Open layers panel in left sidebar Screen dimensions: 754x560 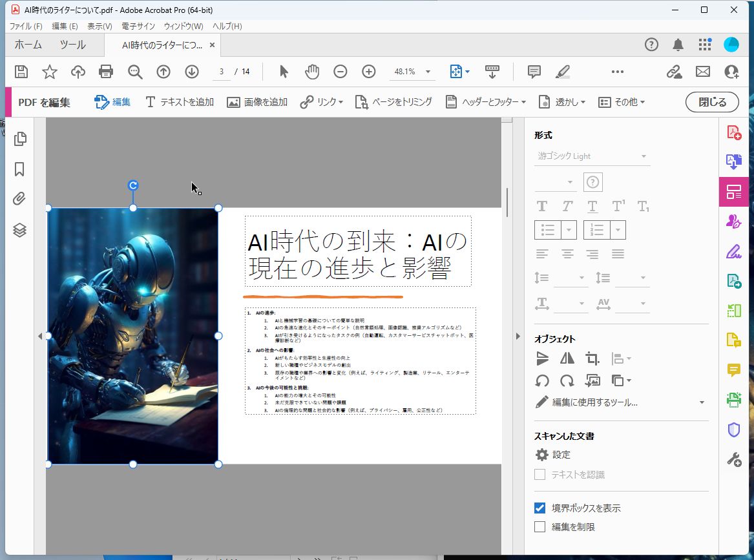[x=20, y=230]
